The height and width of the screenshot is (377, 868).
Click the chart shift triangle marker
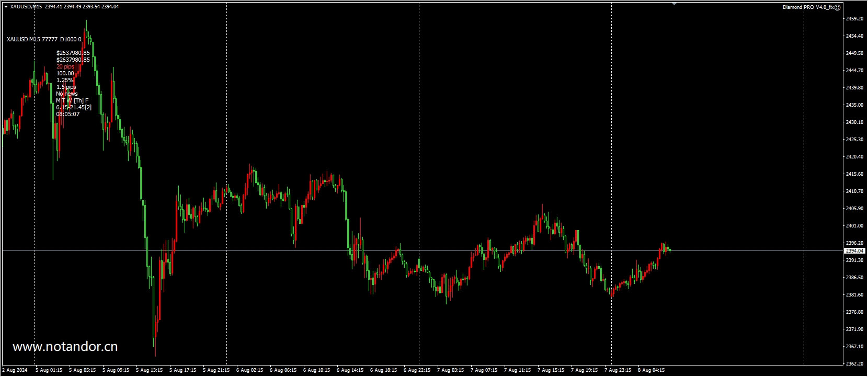675,4
